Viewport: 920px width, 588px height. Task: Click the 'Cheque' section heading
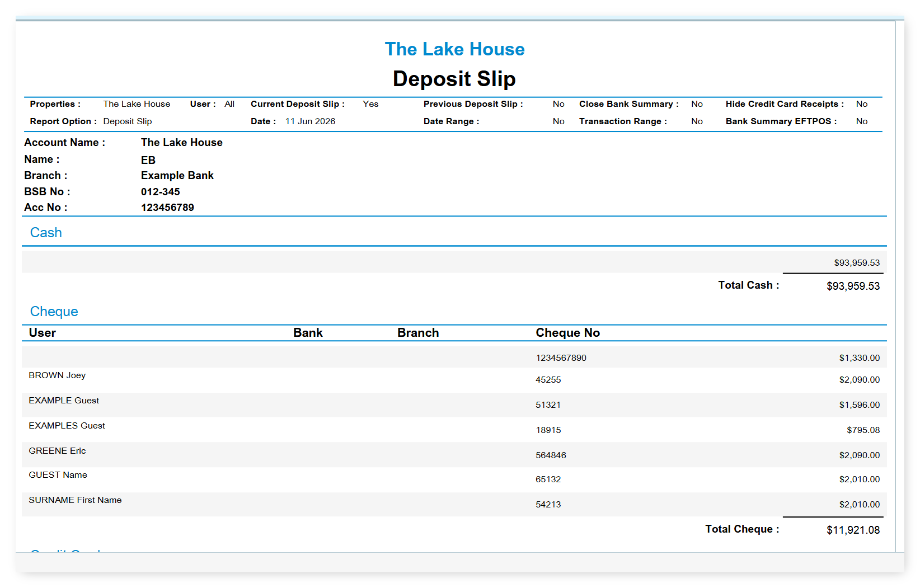pos(54,312)
